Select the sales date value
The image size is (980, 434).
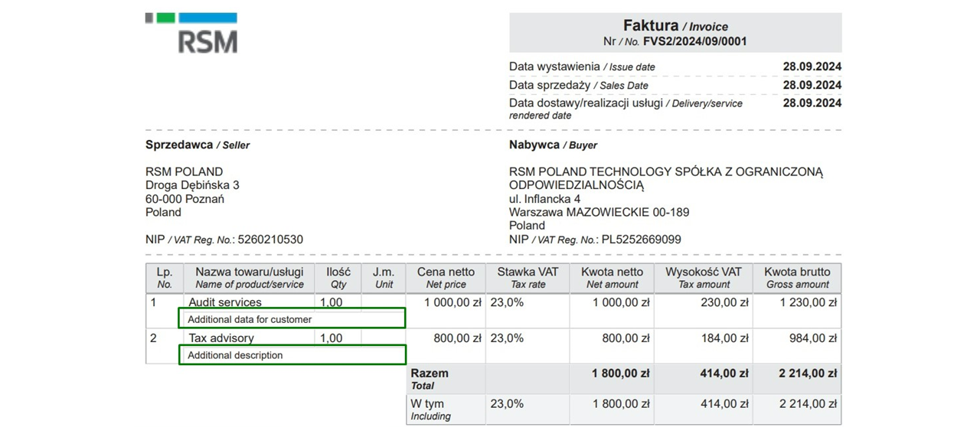[x=812, y=85]
